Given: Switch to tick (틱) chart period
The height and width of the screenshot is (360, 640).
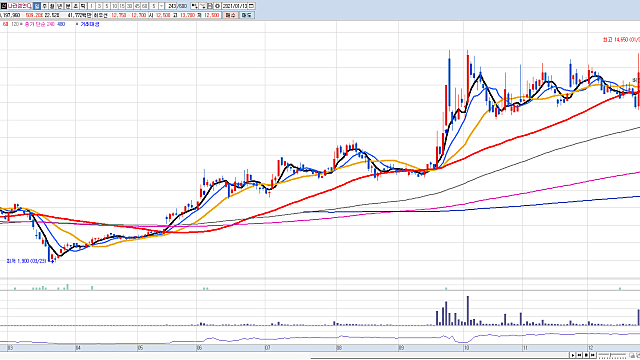Looking at the screenshot, I should (83, 6).
